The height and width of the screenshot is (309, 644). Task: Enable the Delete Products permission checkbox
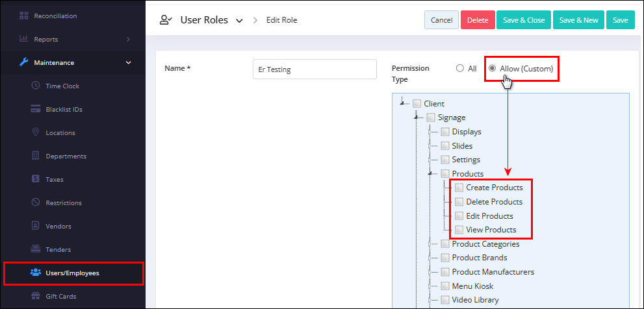coord(459,202)
